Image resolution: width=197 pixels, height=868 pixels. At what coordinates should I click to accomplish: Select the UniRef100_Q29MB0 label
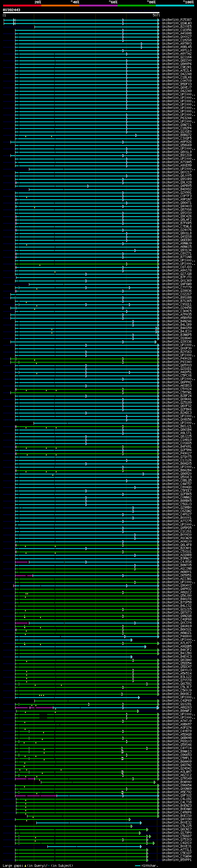tap(177, 507)
